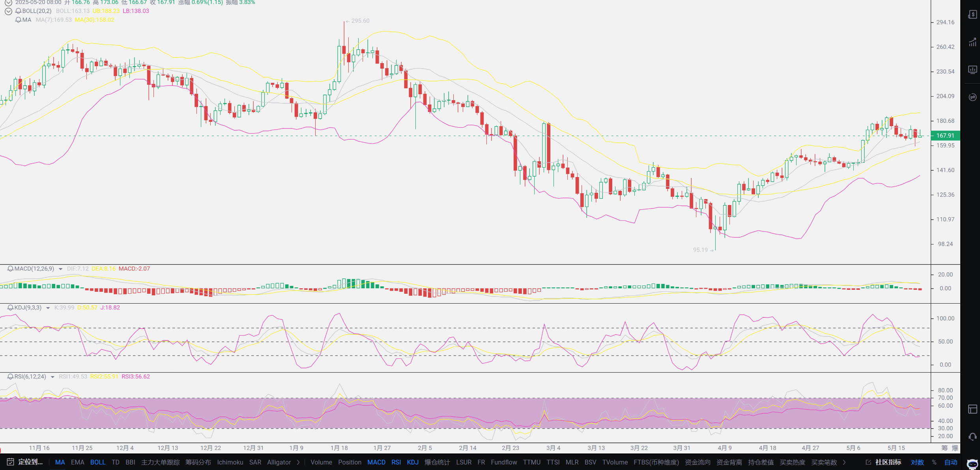Toggle the Volume sub indicator
This screenshot has width=980, height=470.
tap(321, 462)
